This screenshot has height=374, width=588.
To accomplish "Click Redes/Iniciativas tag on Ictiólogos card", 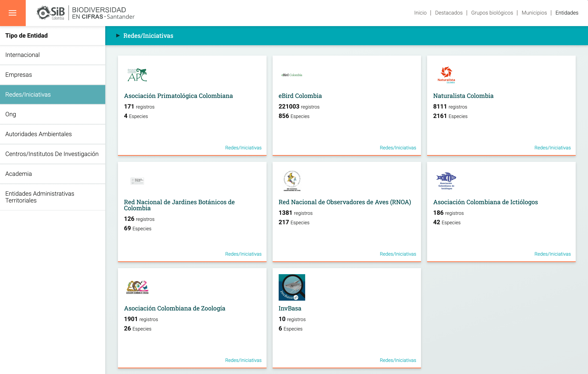I will [552, 254].
